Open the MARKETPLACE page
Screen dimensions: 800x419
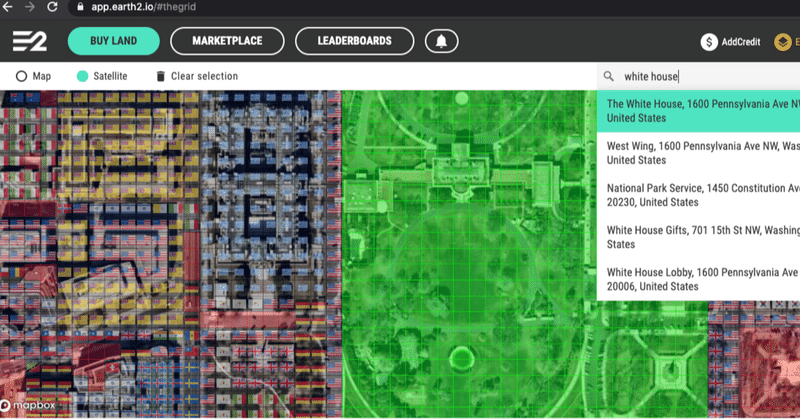(x=227, y=41)
